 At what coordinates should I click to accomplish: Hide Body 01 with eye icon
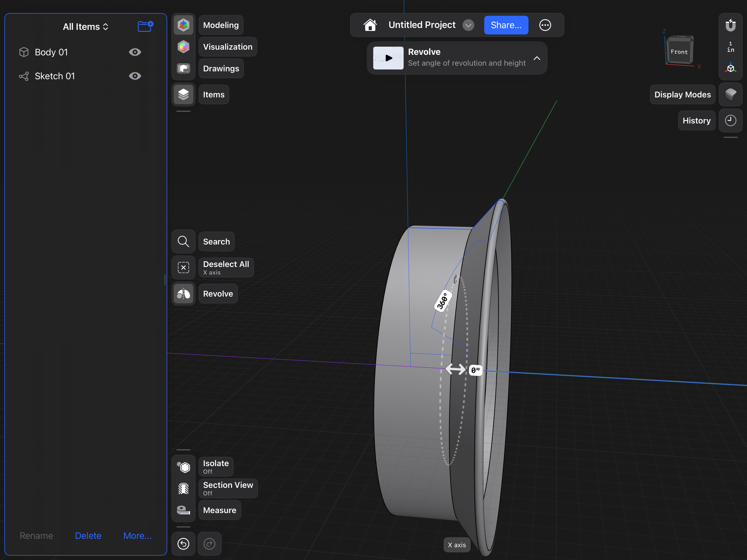135,52
